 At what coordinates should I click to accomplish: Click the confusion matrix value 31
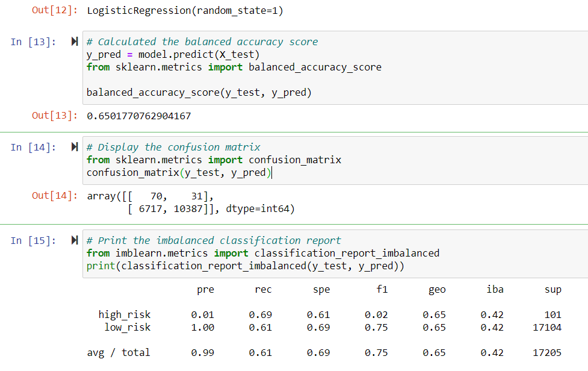point(197,196)
